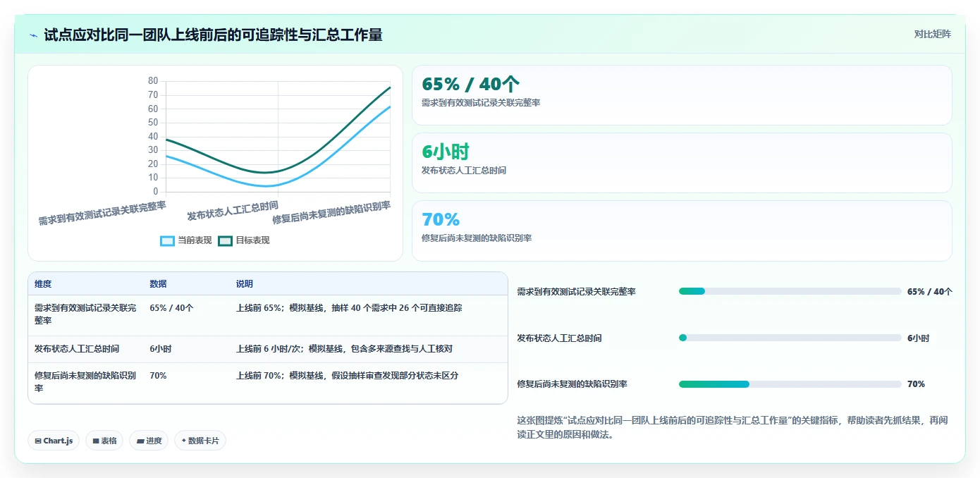Click the 70% cell in the table
This screenshot has height=478, width=980.
158,376
